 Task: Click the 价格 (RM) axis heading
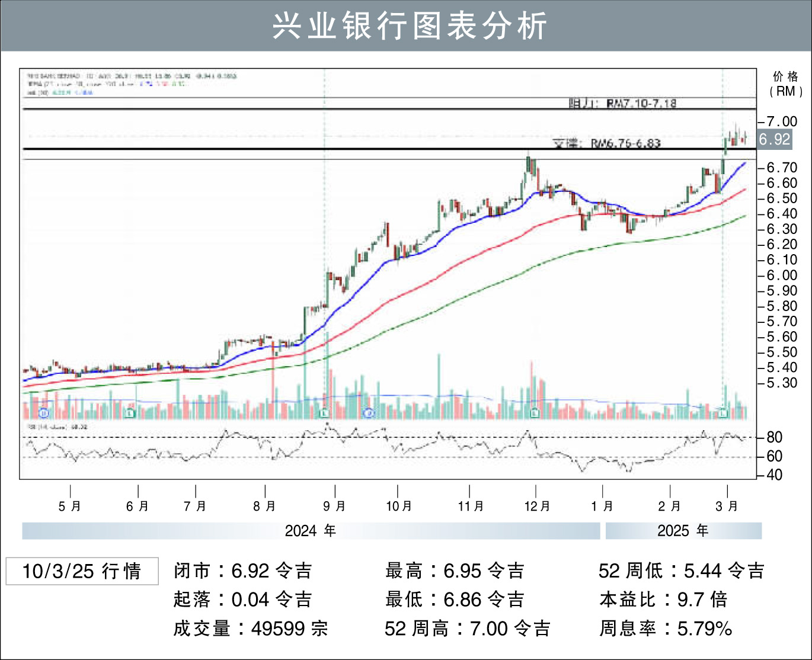[x=786, y=84]
